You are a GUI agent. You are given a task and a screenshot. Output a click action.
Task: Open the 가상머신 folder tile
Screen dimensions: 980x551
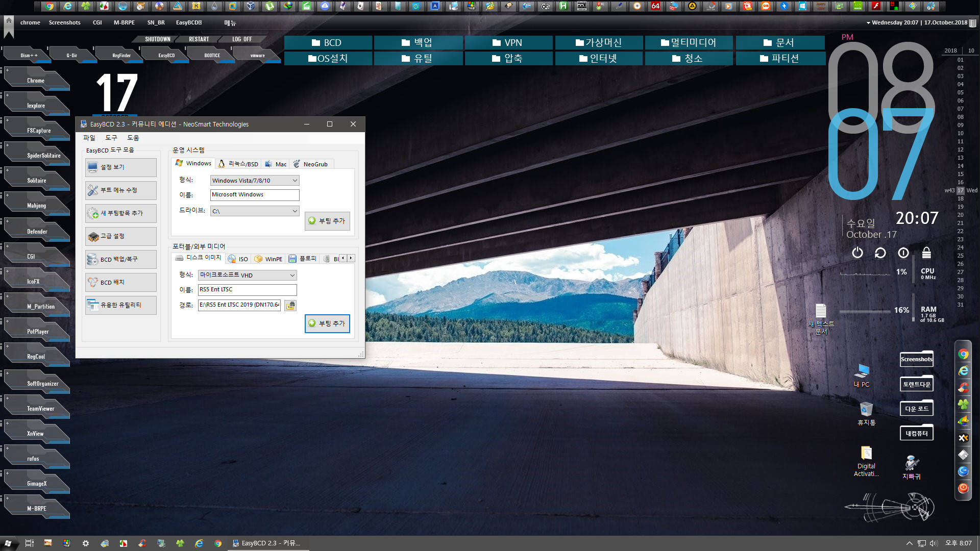pos(599,43)
